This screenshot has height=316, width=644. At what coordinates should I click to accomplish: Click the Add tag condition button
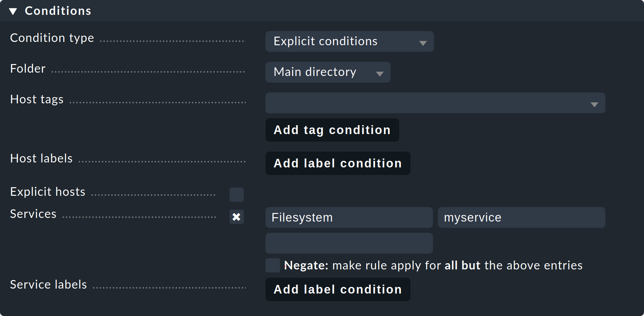tap(332, 130)
